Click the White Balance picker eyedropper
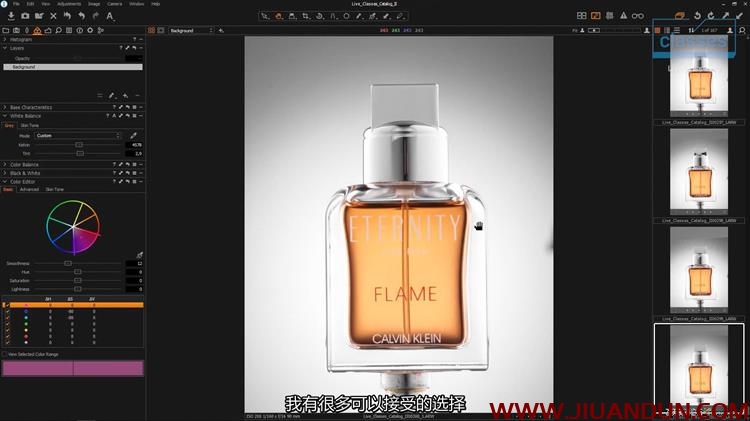This screenshot has width=750, height=421. pyautogui.click(x=133, y=136)
